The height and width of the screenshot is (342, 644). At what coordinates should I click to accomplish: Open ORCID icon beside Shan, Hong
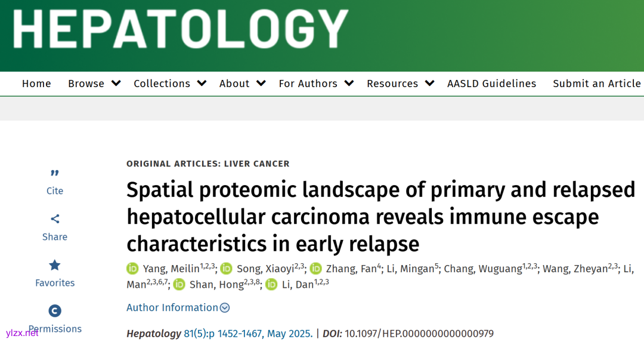(x=179, y=285)
